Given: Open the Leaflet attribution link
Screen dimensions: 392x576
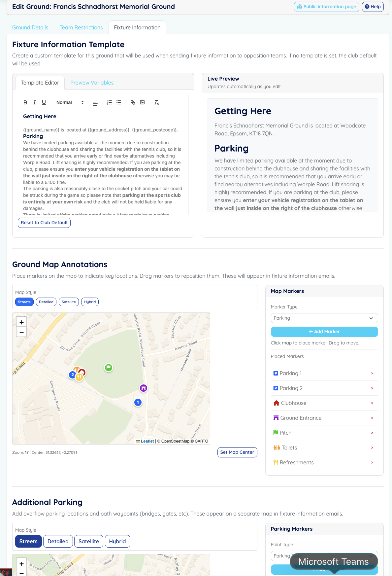Looking at the screenshot, I should [x=145, y=441].
